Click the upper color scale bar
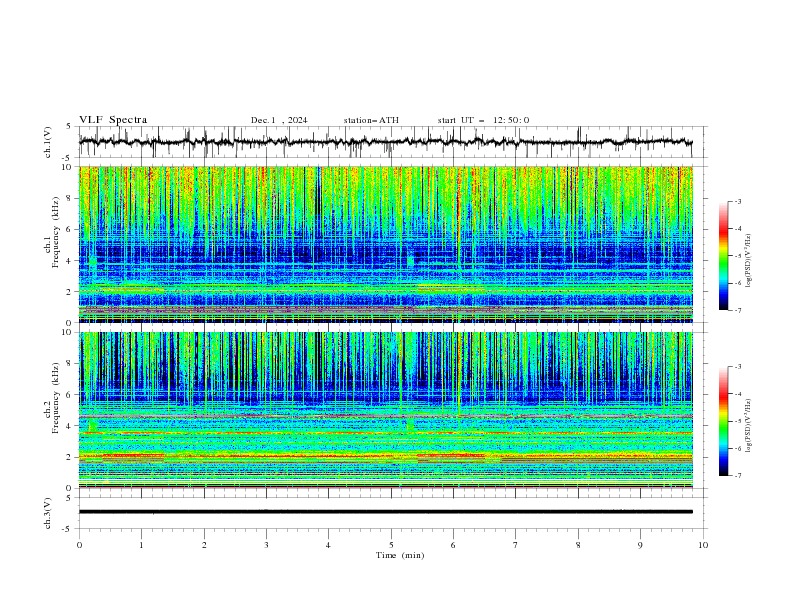Screen dimensions: 792x612 pyautogui.click(x=724, y=255)
